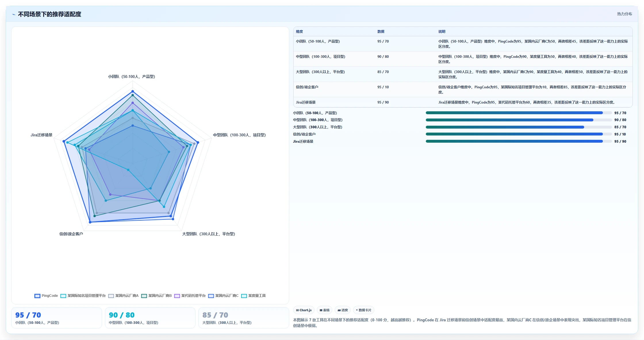Screen dimensions: 644x340
Task: Toggle the 某国际知名项目管理平台 legend series
Action: pyautogui.click(x=83, y=296)
